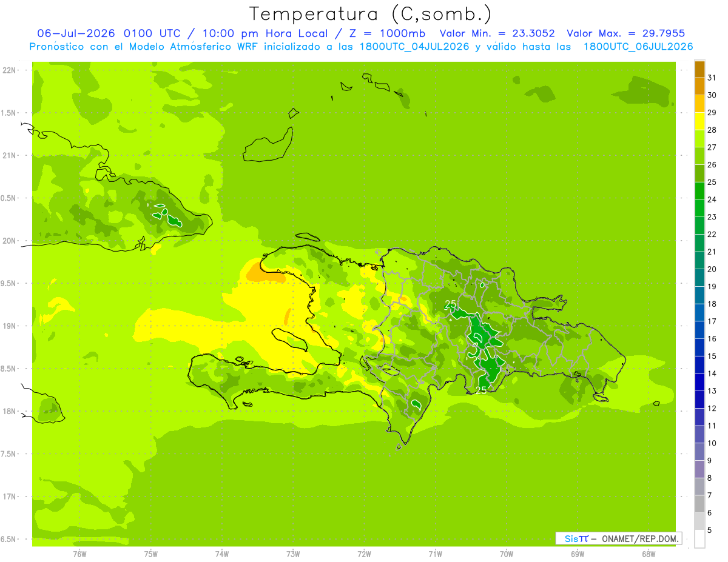Image resolution: width=728 pixels, height=562 pixels.
Task: Select the "Valor Max. = 29.7955" value
Action: (x=625, y=33)
